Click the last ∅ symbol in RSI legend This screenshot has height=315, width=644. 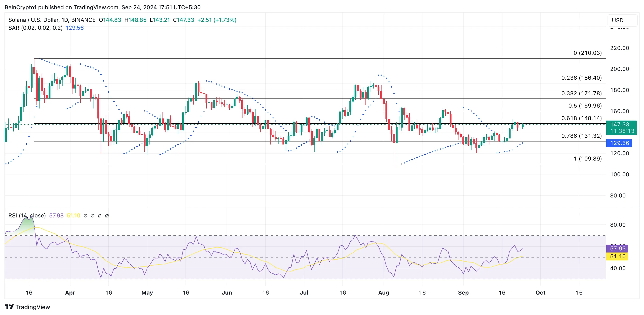tap(107, 216)
